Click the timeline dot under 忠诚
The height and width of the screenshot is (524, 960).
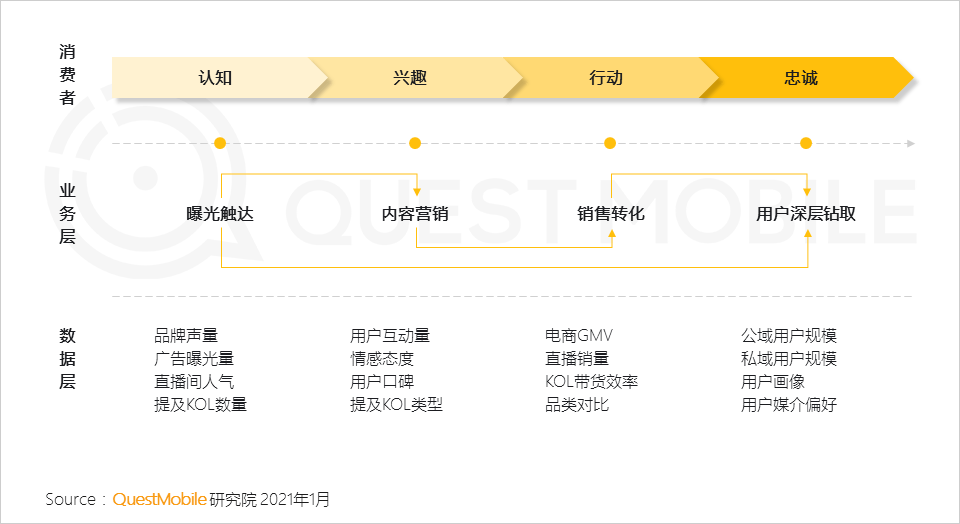(x=806, y=143)
